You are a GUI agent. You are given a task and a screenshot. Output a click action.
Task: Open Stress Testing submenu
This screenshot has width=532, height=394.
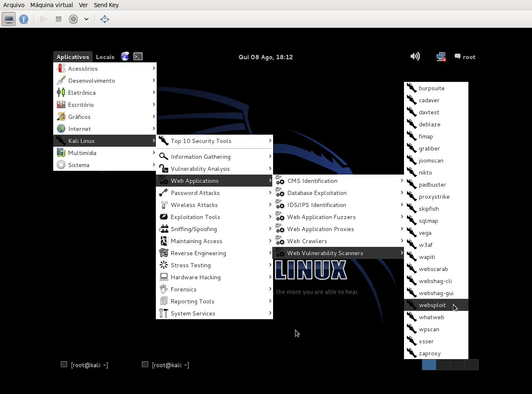[214, 265]
